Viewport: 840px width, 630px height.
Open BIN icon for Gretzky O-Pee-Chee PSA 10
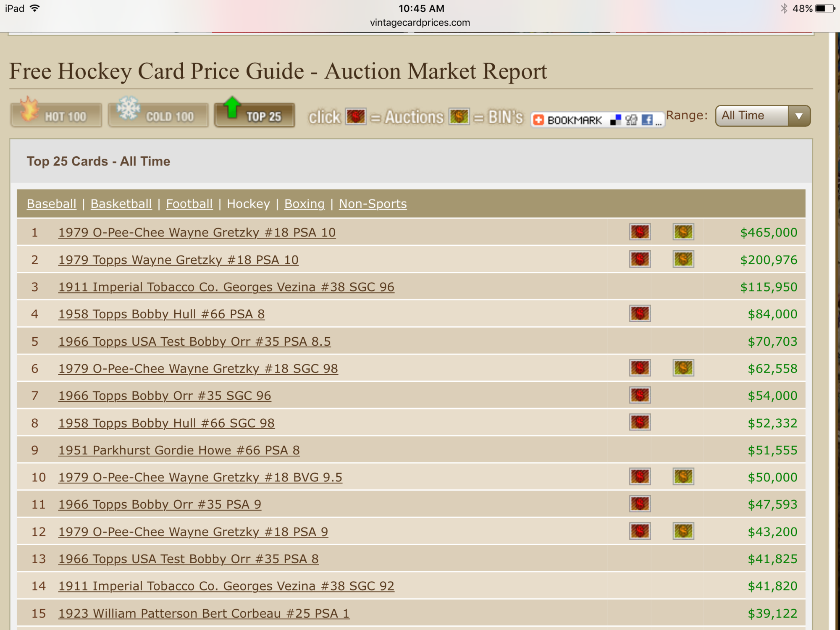[x=683, y=232]
